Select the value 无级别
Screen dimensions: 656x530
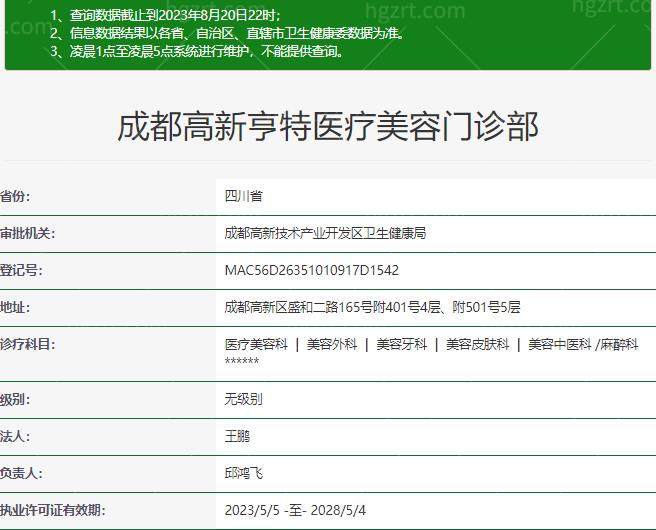243,399
